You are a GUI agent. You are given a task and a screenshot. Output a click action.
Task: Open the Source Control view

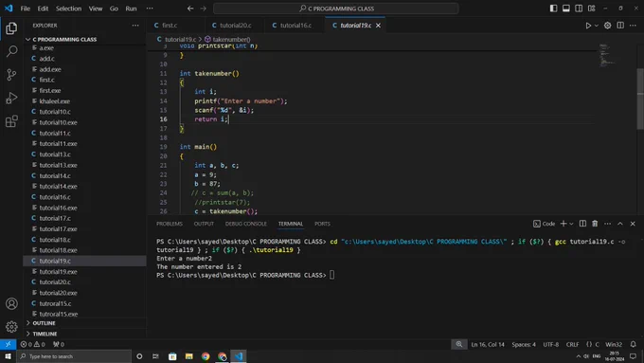[11, 75]
